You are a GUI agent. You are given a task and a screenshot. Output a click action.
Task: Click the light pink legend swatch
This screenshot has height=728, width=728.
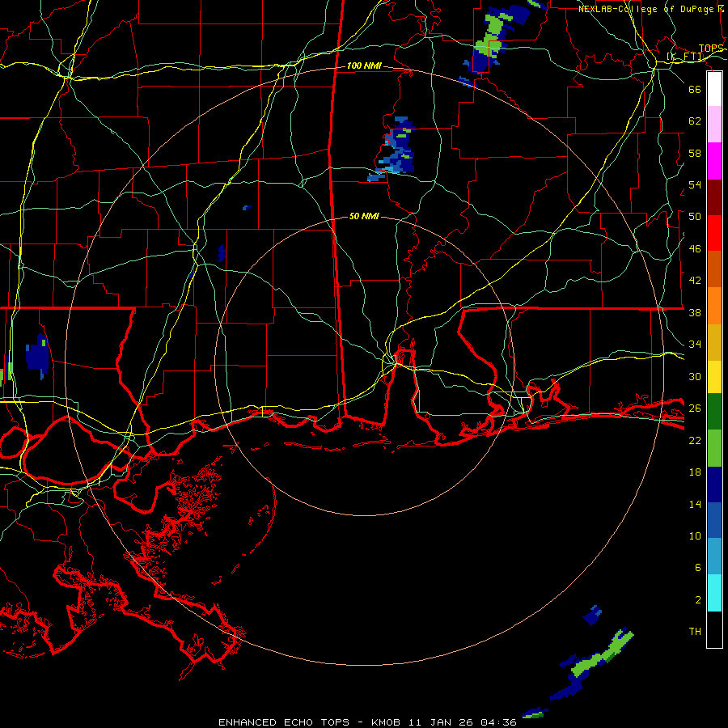tap(714, 124)
